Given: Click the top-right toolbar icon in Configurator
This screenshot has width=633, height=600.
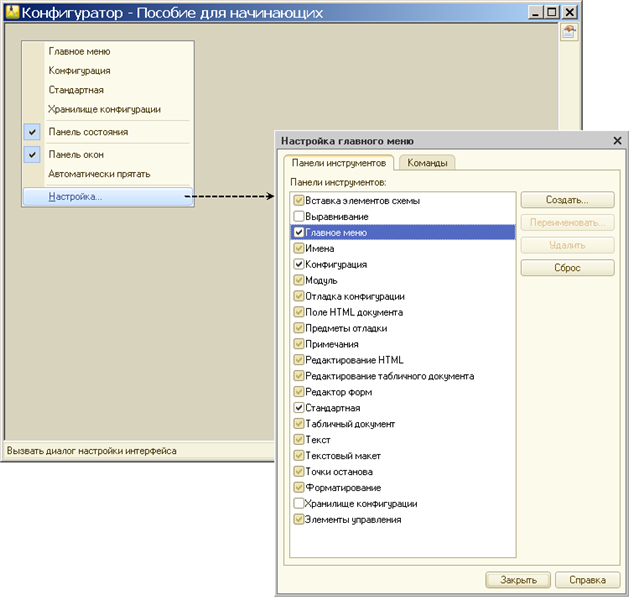Looking at the screenshot, I should [569, 33].
